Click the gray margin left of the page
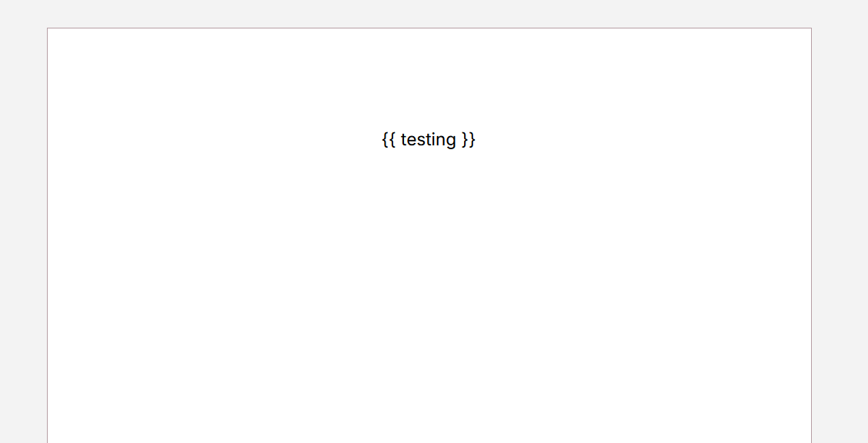 [23, 232]
